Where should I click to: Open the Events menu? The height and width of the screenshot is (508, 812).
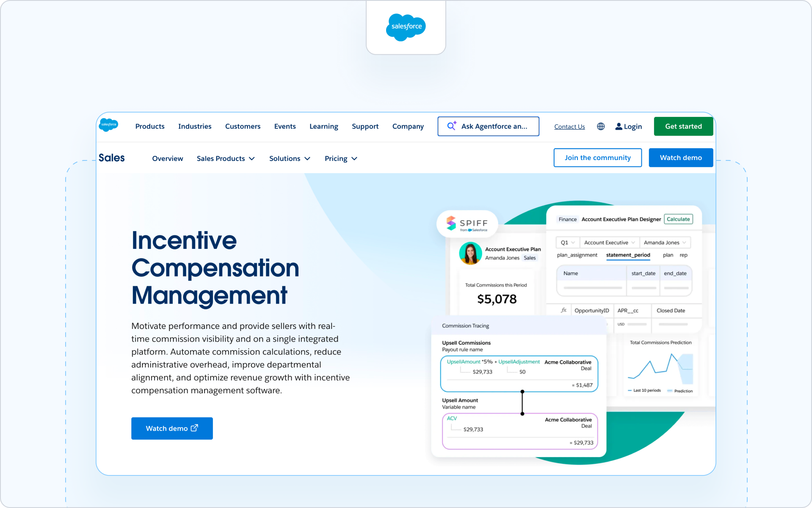point(285,127)
